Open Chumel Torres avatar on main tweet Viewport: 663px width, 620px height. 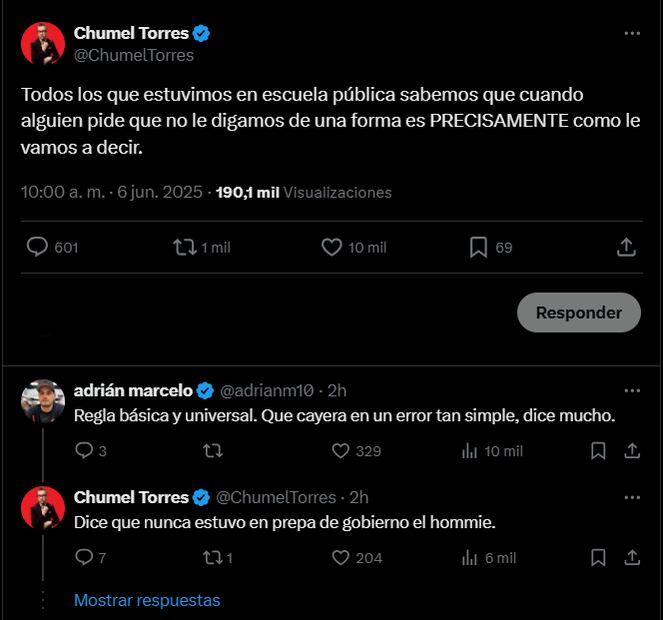pyautogui.click(x=43, y=43)
